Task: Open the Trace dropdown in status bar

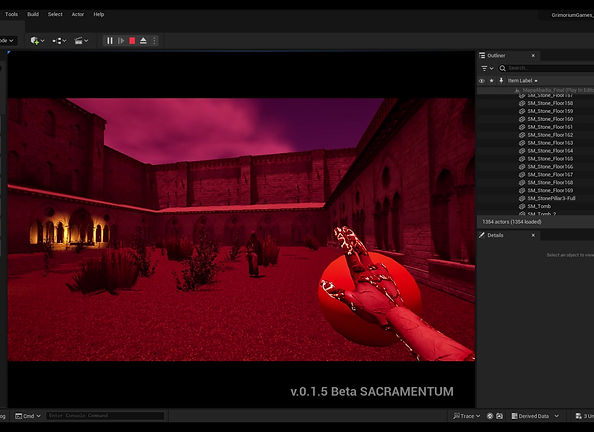Action: click(467, 416)
